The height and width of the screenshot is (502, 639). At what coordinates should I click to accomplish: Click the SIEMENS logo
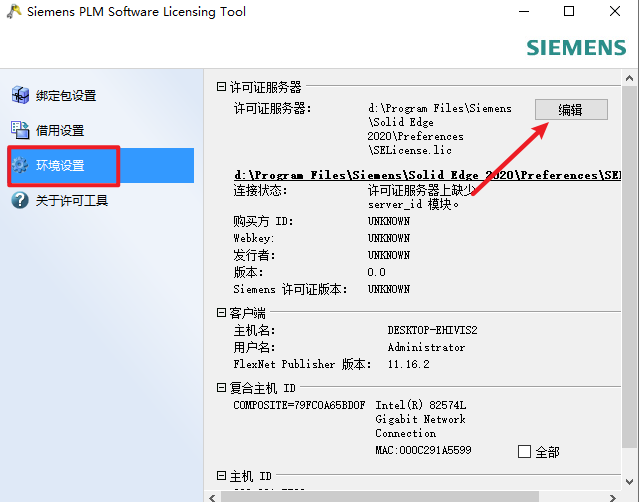pos(576,48)
